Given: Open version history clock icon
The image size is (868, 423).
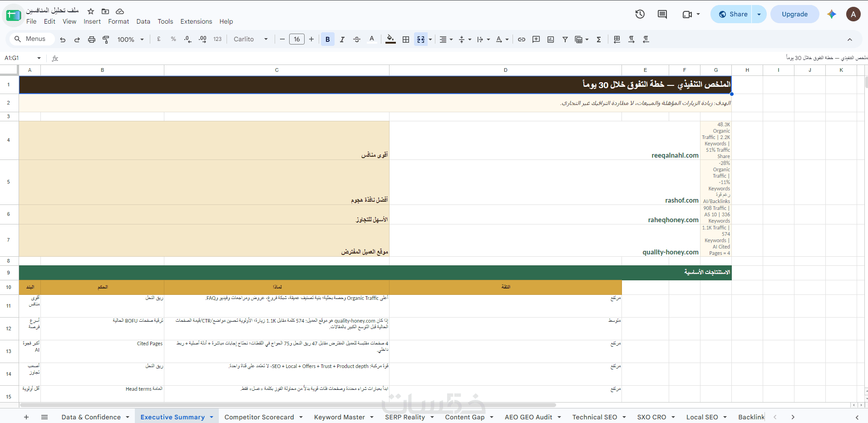Looking at the screenshot, I should (x=640, y=14).
